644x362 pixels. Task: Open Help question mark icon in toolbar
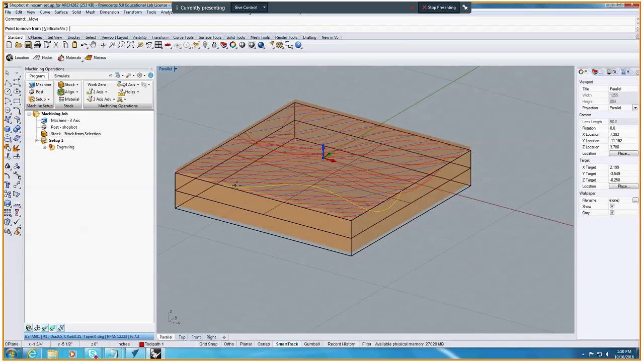click(x=298, y=45)
